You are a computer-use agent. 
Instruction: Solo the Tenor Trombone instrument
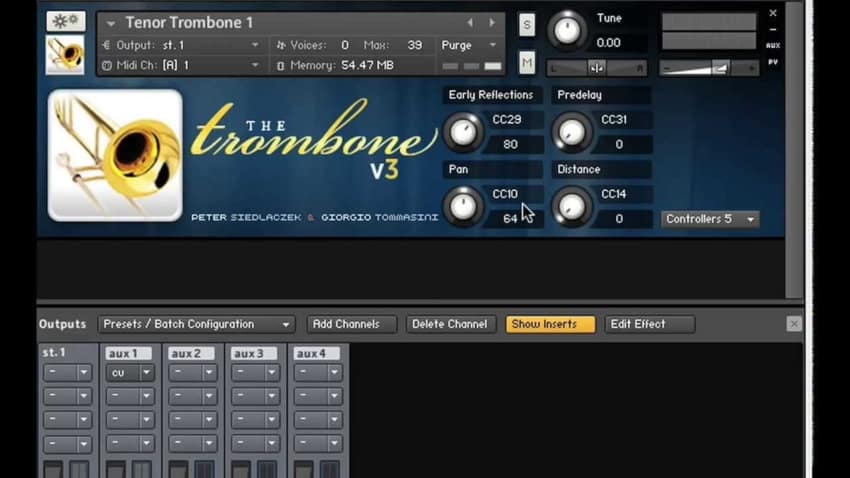527,24
